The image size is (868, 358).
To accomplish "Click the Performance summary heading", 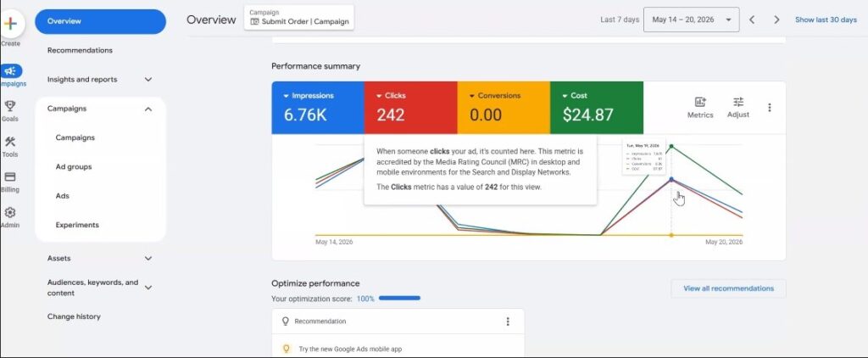I will (315, 66).
